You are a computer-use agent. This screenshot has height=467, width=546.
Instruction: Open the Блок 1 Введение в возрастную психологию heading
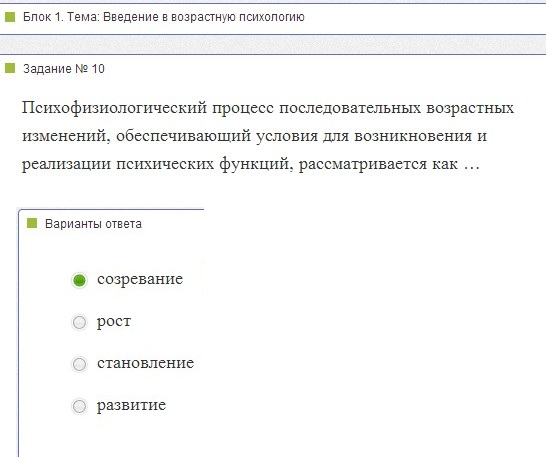point(164,17)
